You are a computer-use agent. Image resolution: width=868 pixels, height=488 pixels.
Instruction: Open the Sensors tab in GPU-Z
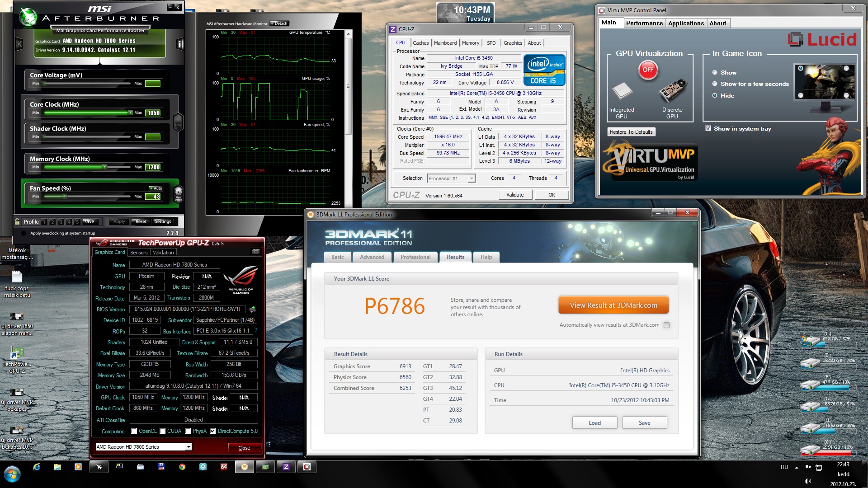pyautogui.click(x=139, y=253)
